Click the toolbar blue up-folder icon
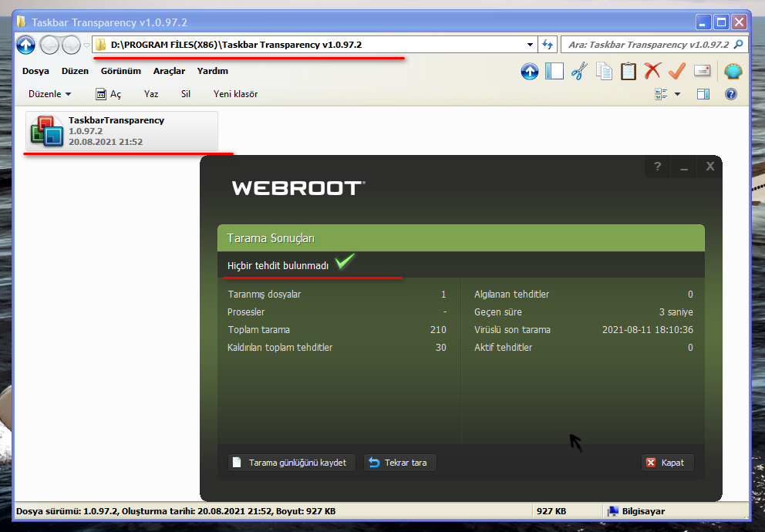The width and height of the screenshot is (765, 532). (529, 71)
